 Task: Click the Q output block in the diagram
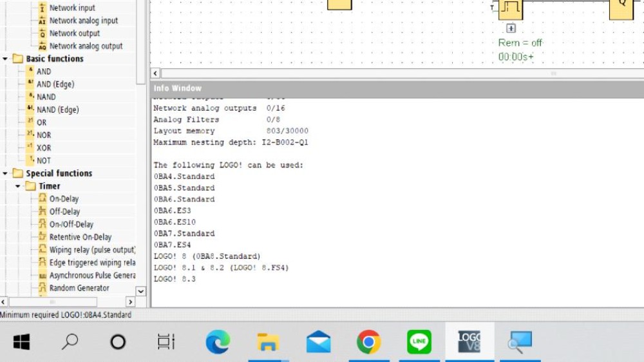coord(621,10)
